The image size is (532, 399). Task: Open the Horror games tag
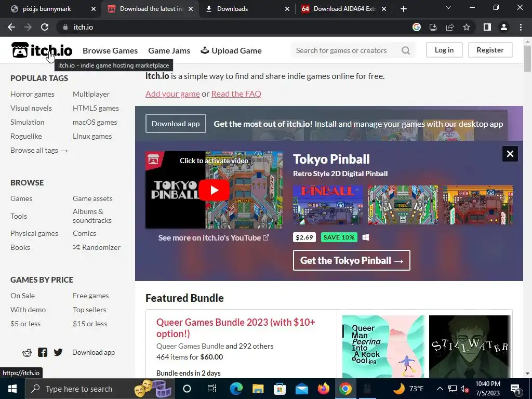(32, 94)
